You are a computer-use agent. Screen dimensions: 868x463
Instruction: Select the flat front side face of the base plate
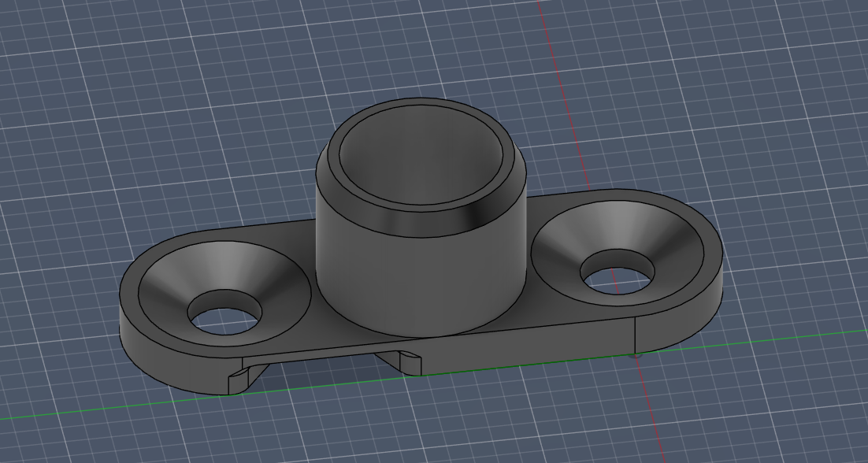(x=526, y=346)
